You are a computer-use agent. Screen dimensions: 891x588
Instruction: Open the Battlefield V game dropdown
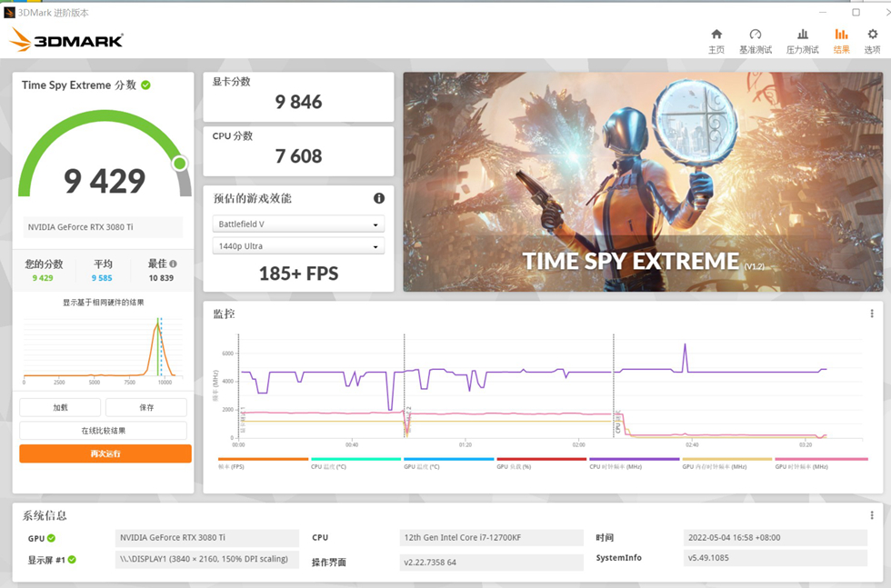[x=298, y=224]
